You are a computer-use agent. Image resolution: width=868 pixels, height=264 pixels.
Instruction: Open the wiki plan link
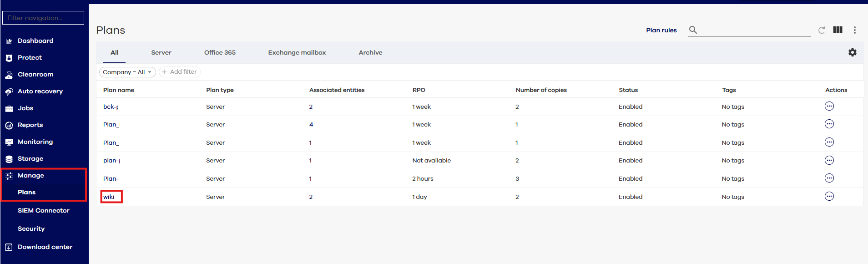pos(109,197)
